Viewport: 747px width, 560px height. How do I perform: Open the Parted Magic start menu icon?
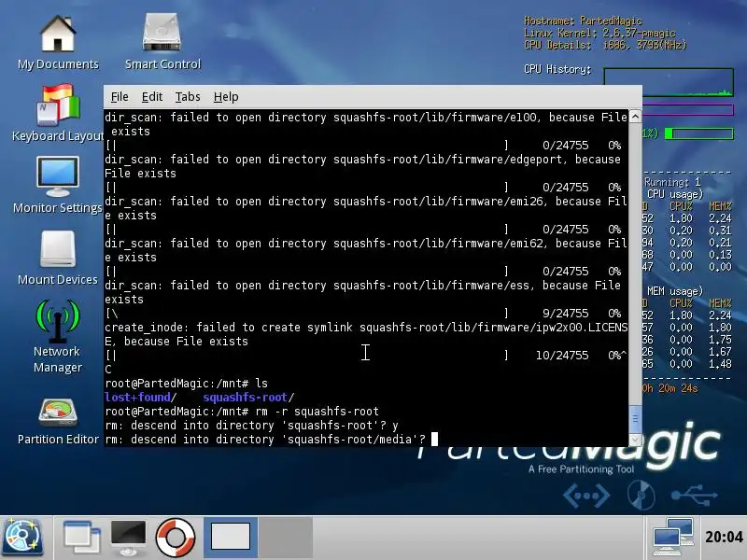point(21,538)
